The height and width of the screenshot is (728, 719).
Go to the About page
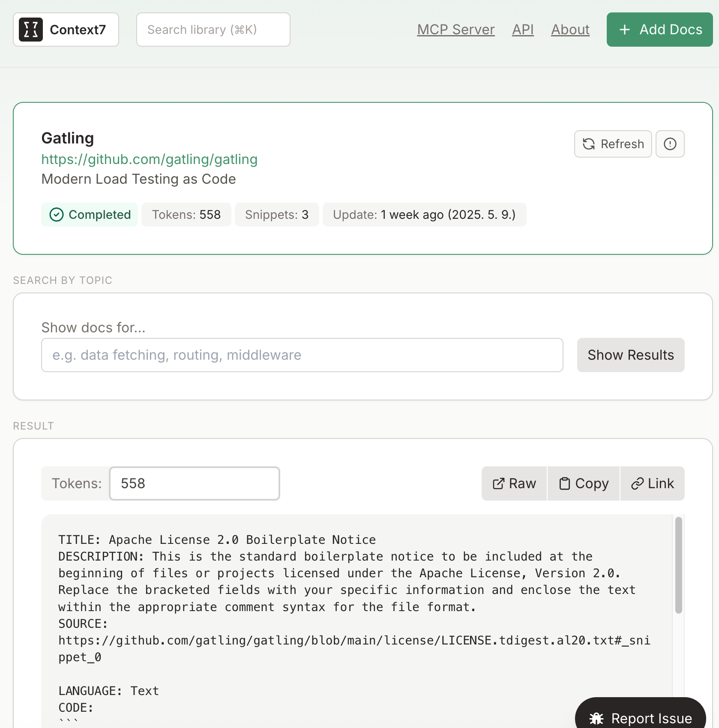click(x=570, y=30)
